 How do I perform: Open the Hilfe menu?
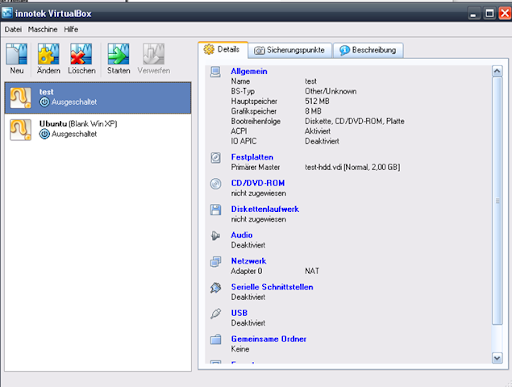tap(71, 29)
